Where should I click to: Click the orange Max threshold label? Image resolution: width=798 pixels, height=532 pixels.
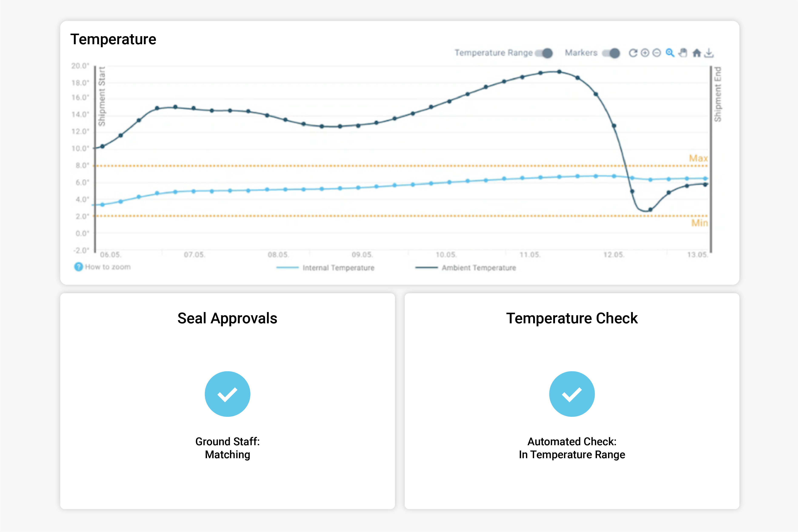click(x=698, y=158)
